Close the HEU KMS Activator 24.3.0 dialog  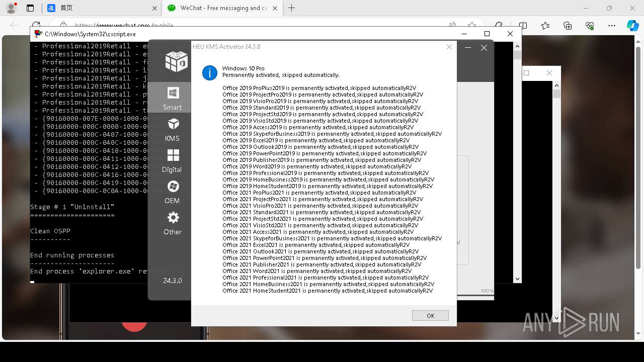449,47
